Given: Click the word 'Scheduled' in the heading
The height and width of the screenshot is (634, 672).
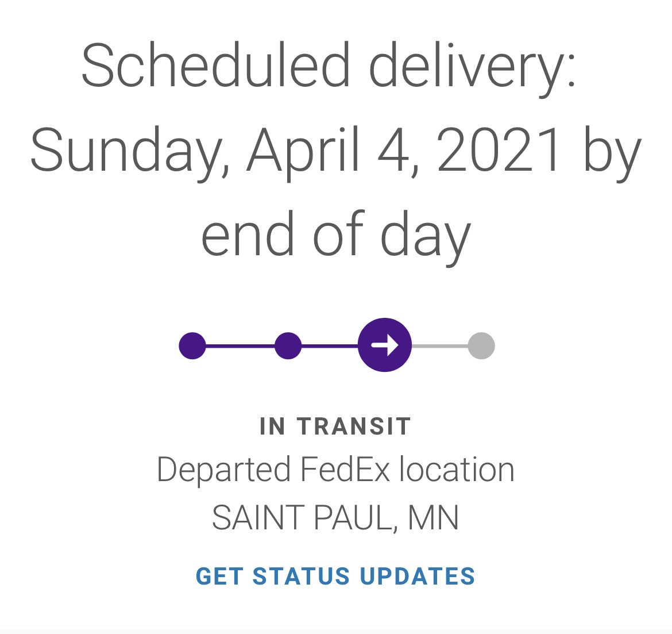Looking at the screenshot, I should tap(215, 65).
